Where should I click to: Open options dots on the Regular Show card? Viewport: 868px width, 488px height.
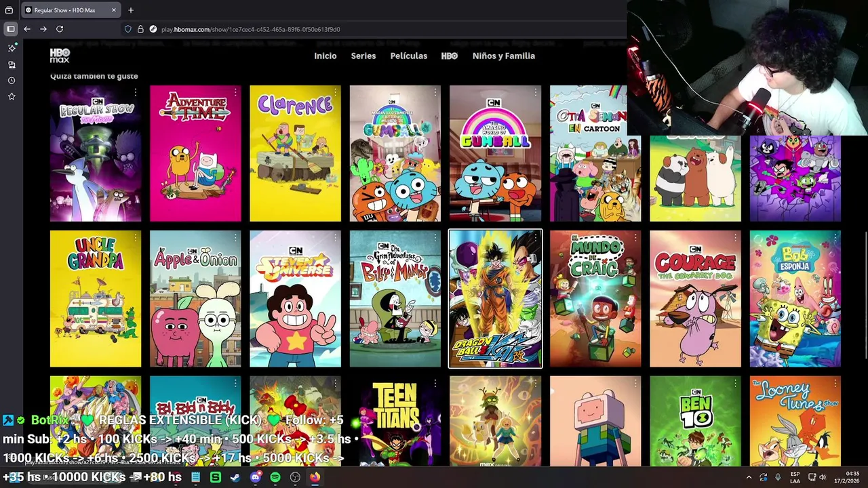[x=136, y=92]
